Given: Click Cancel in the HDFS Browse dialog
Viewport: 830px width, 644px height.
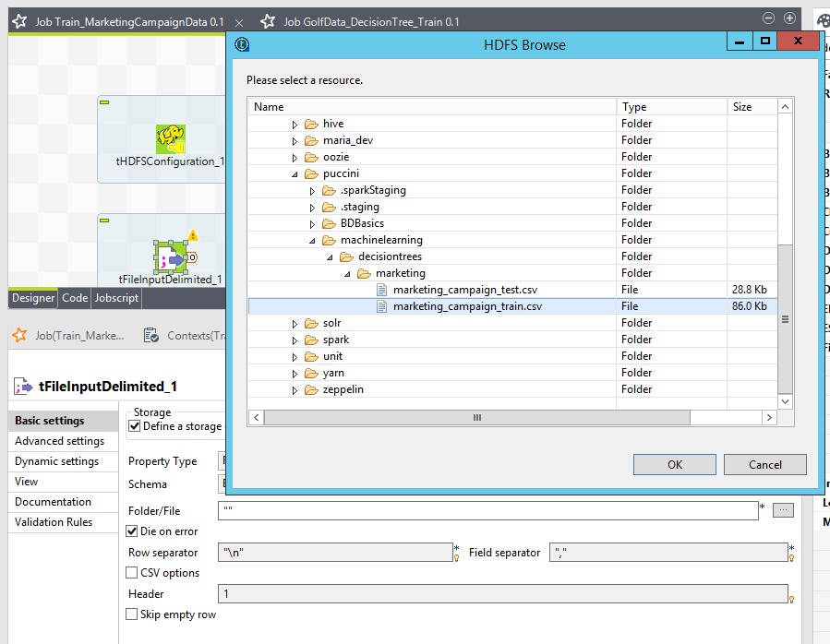Looking at the screenshot, I should [x=764, y=464].
